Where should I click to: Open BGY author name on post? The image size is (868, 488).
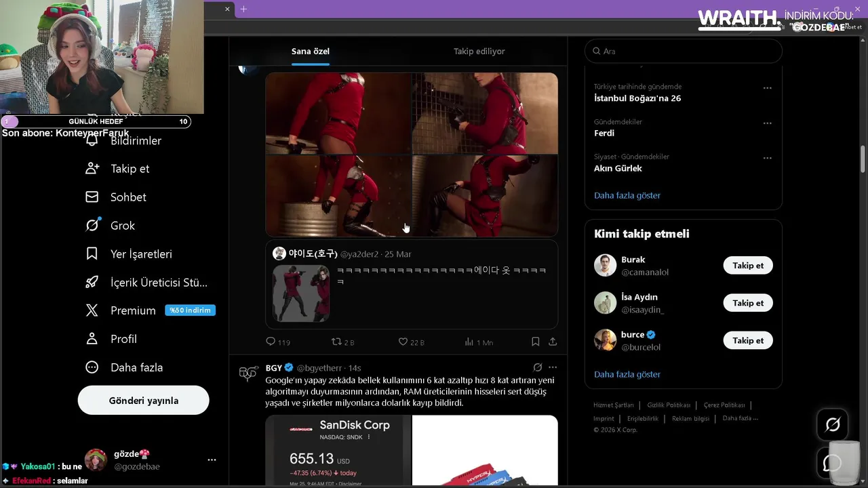(x=274, y=367)
